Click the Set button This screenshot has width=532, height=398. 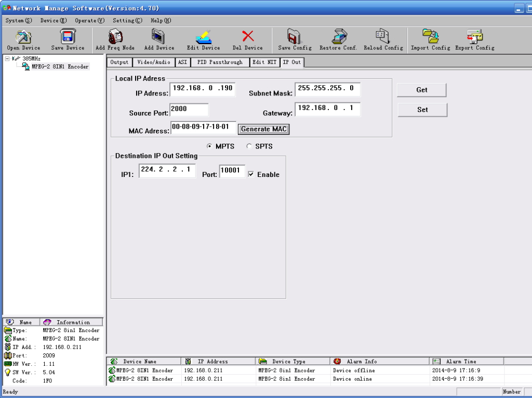422,109
